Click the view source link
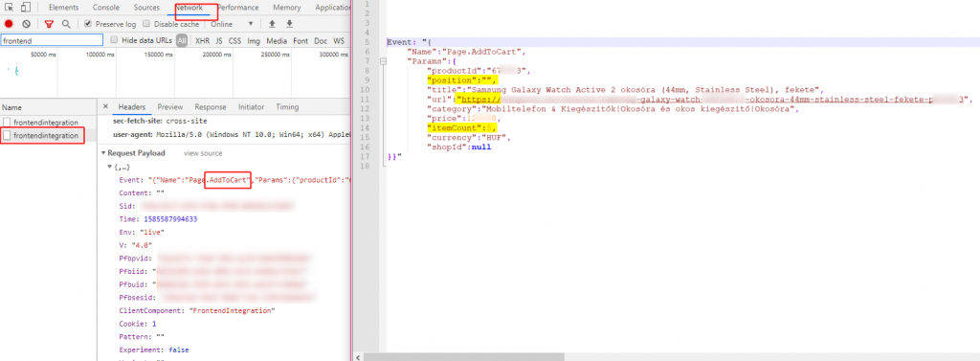Viewport: 980px width, 361px height. (203, 153)
